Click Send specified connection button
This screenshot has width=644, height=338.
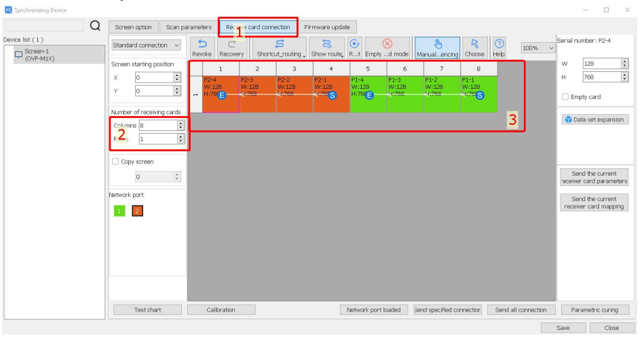[x=447, y=310]
